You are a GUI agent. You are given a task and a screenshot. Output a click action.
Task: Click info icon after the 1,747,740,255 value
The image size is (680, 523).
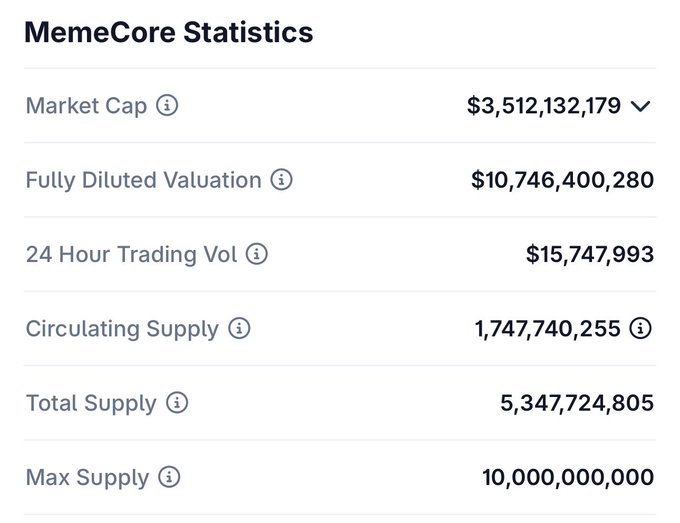(641, 328)
